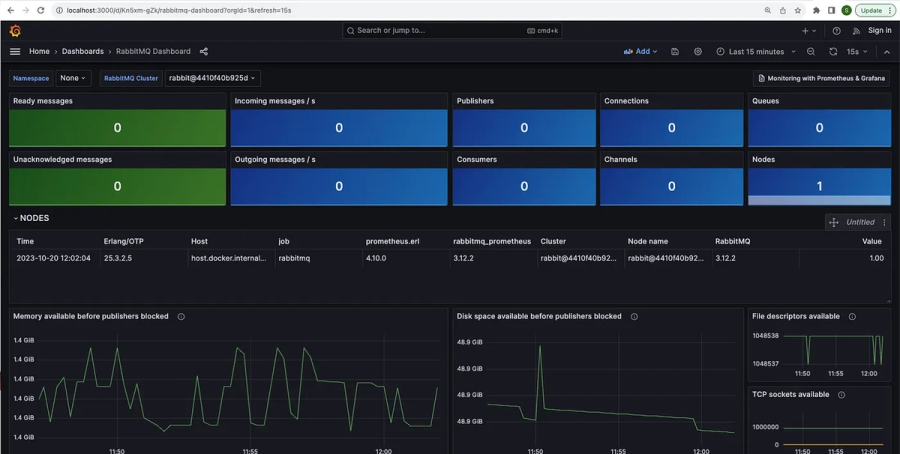Viewport: 900px width, 454px height.
Task: Click the Connections stat panel
Action: [x=672, y=120]
